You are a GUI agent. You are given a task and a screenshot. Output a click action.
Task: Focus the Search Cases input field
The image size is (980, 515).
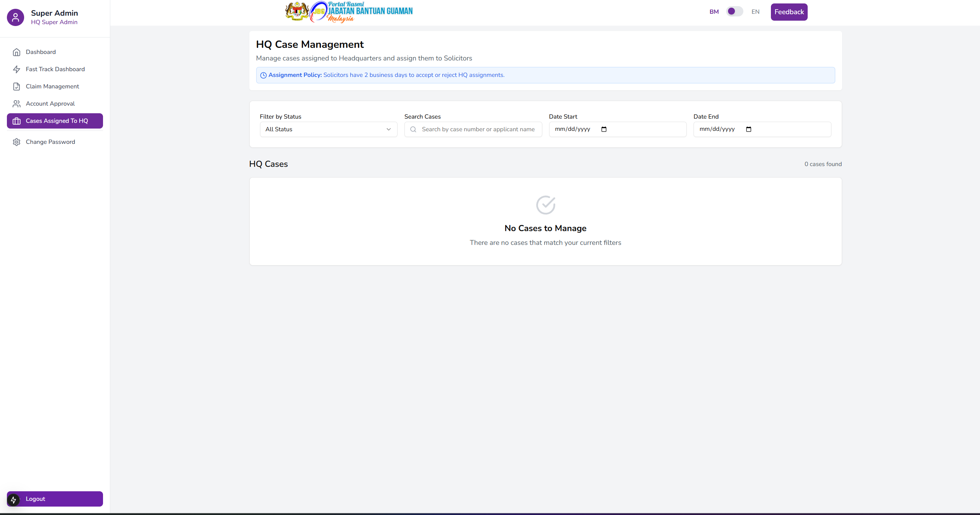478,129
